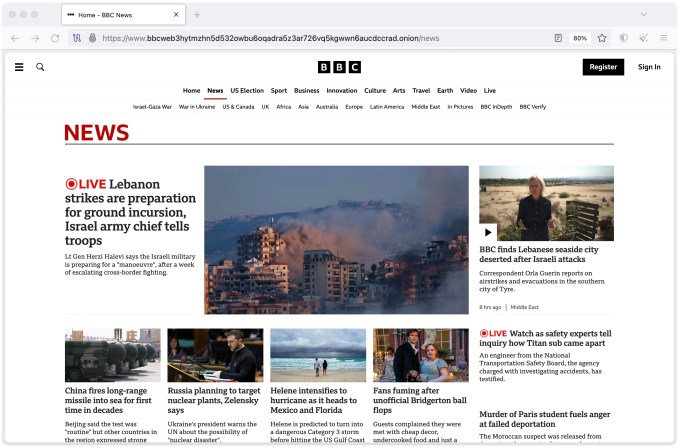
Task: Expand the list all tabs chevron
Action: pyautogui.click(x=644, y=14)
